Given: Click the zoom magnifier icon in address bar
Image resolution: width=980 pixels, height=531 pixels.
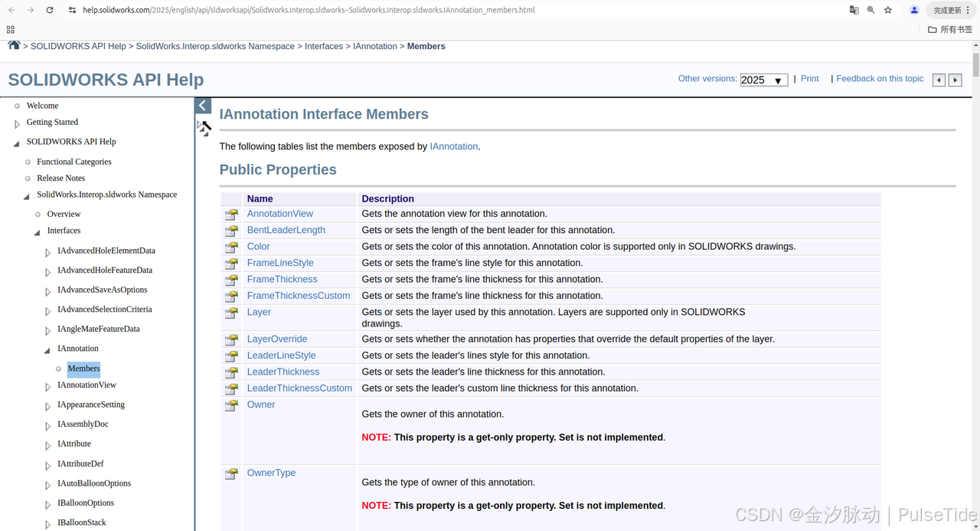Looking at the screenshot, I should tap(871, 10).
